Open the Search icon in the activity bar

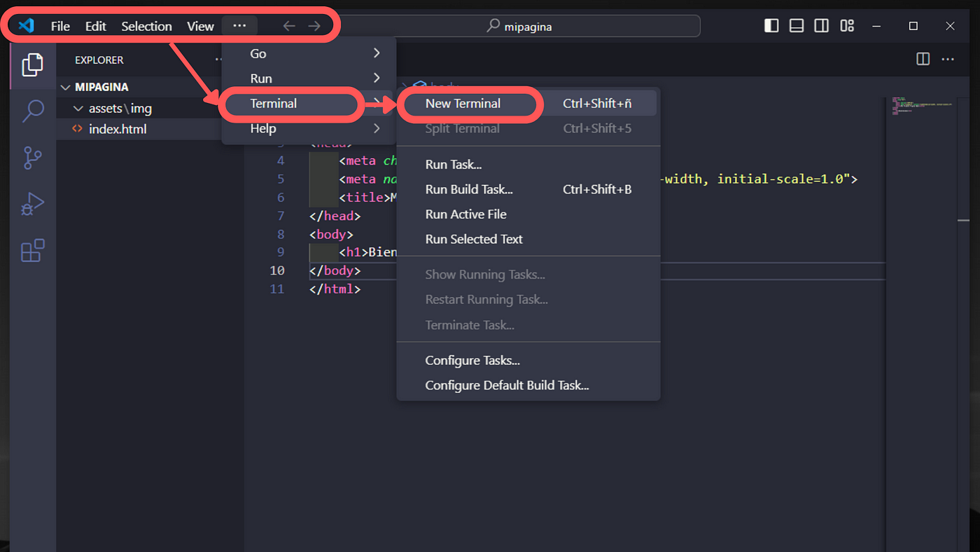pyautogui.click(x=32, y=111)
